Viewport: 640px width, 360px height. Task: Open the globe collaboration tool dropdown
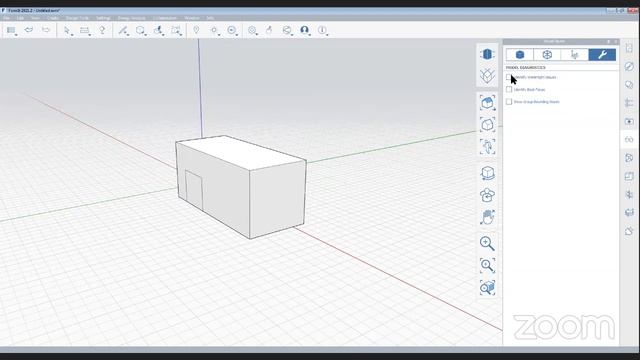[287, 30]
